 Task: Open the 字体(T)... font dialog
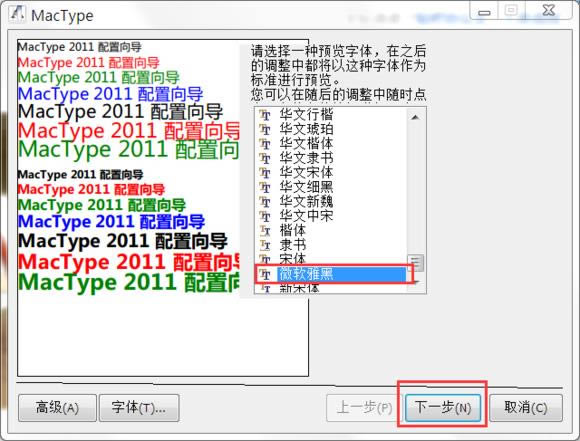click(x=139, y=408)
